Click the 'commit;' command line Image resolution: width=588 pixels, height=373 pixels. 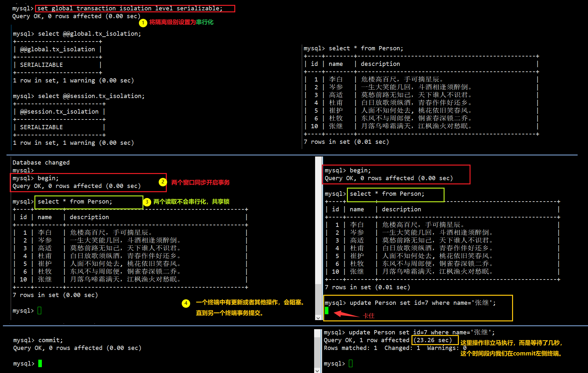coord(51,340)
